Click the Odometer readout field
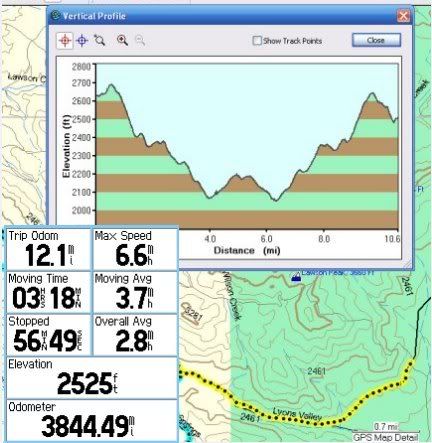The image size is (432, 443). [92, 421]
